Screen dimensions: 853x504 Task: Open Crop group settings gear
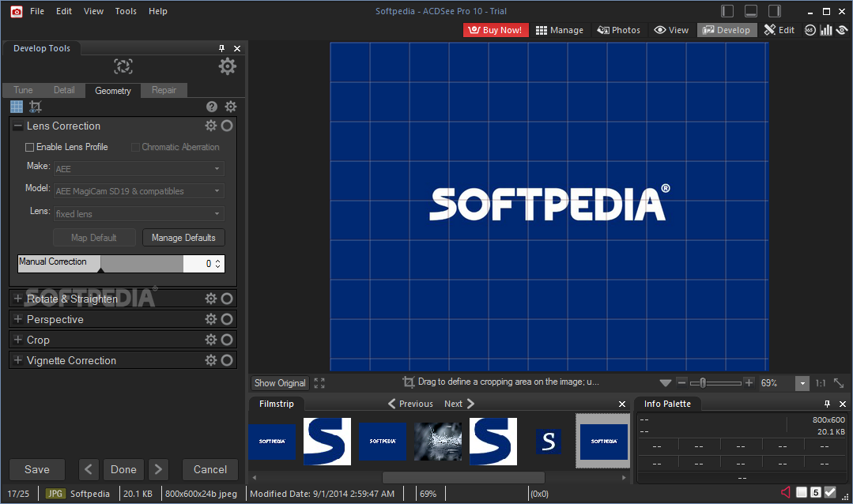[x=210, y=340]
